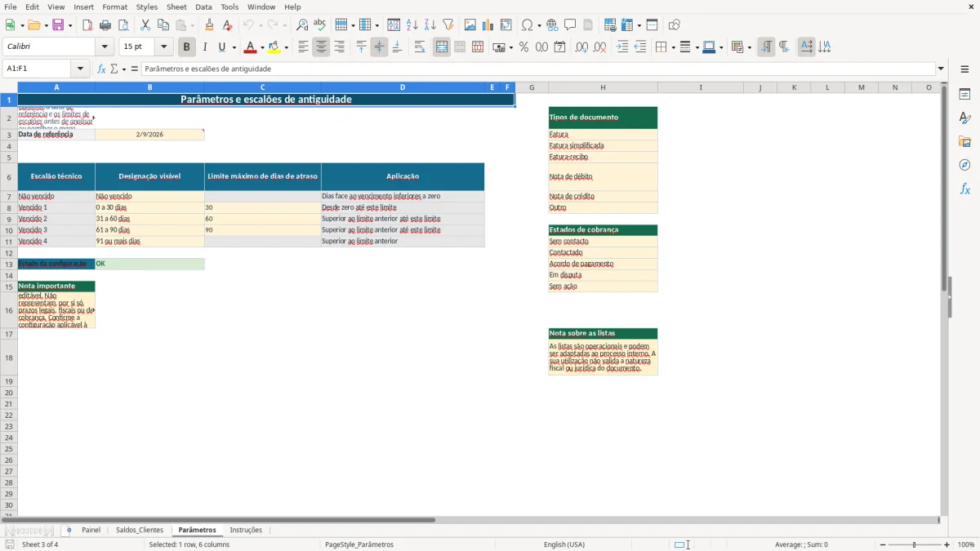Switch to the Instruções sheet tab

coord(246,530)
